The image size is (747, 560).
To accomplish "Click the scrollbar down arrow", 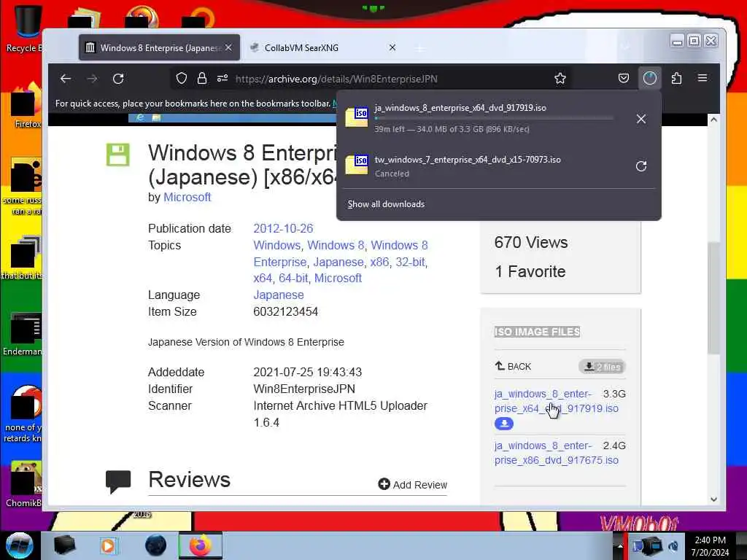I will pos(713,499).
